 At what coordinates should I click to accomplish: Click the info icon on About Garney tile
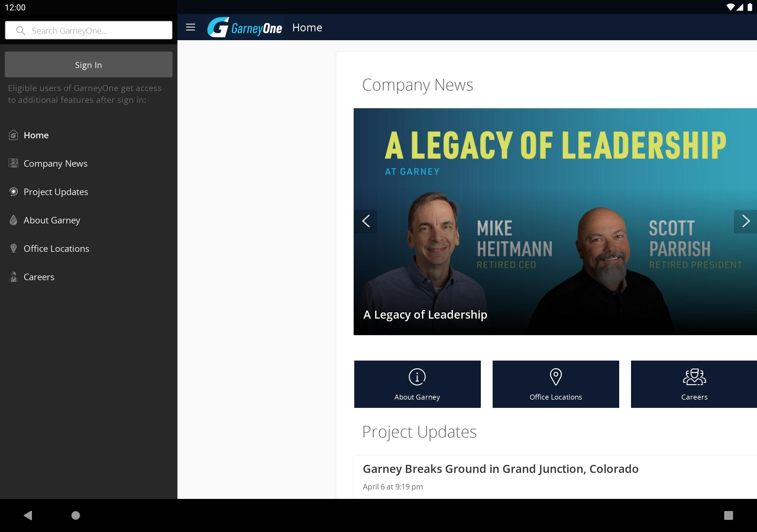[x=417, y=377]
